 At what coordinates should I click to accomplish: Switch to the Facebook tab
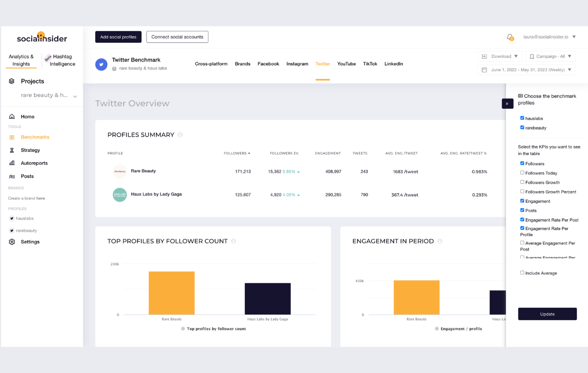[268, 64]
